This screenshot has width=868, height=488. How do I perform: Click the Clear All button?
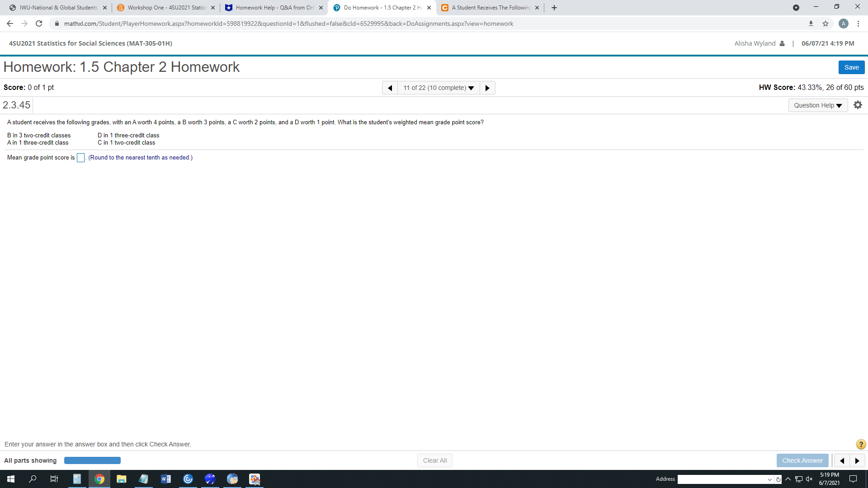pos(434,460)
